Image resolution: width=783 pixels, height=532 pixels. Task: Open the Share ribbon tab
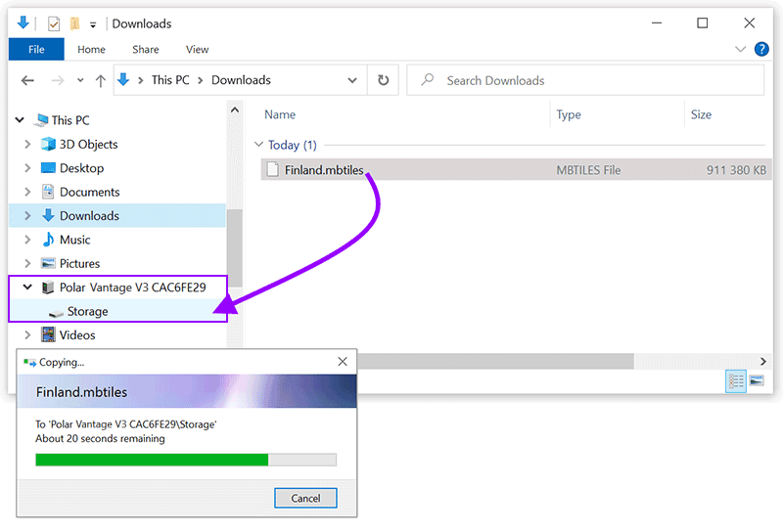point(146,49)
